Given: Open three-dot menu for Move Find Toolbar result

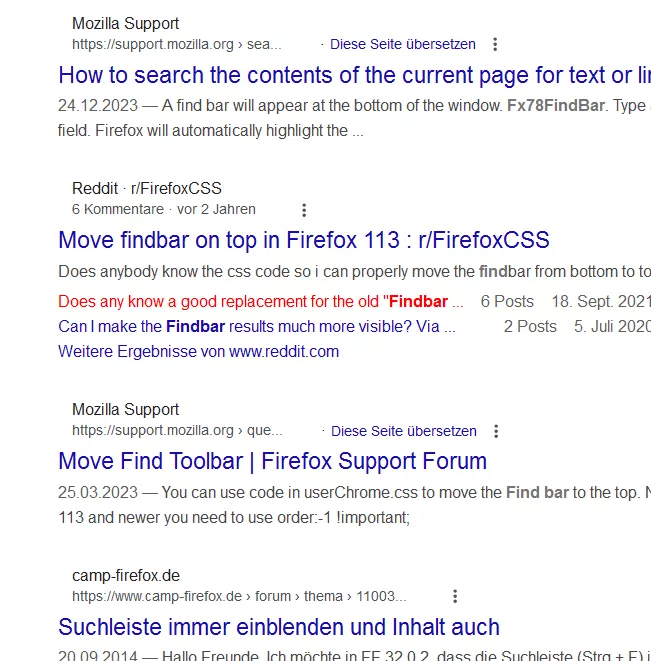Looking at the screenshot, I should [496, 431].
